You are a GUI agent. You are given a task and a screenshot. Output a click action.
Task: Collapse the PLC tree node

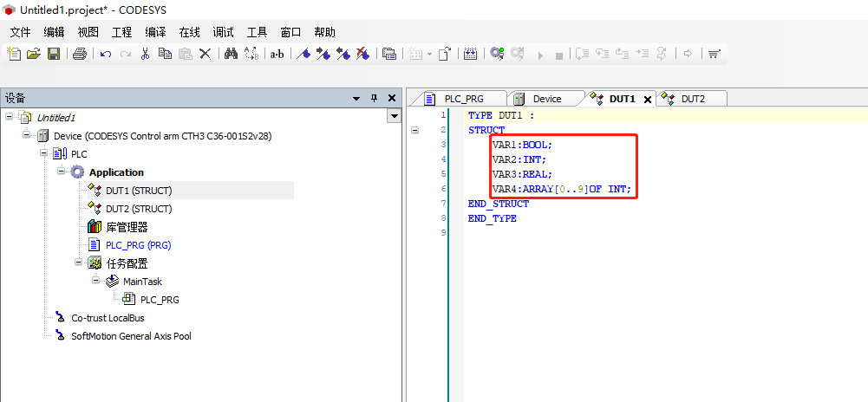pos(43,153)
